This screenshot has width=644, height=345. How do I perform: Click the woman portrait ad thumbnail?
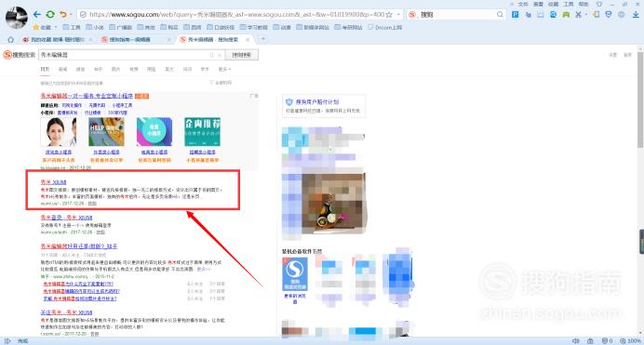tap(59, 132)
